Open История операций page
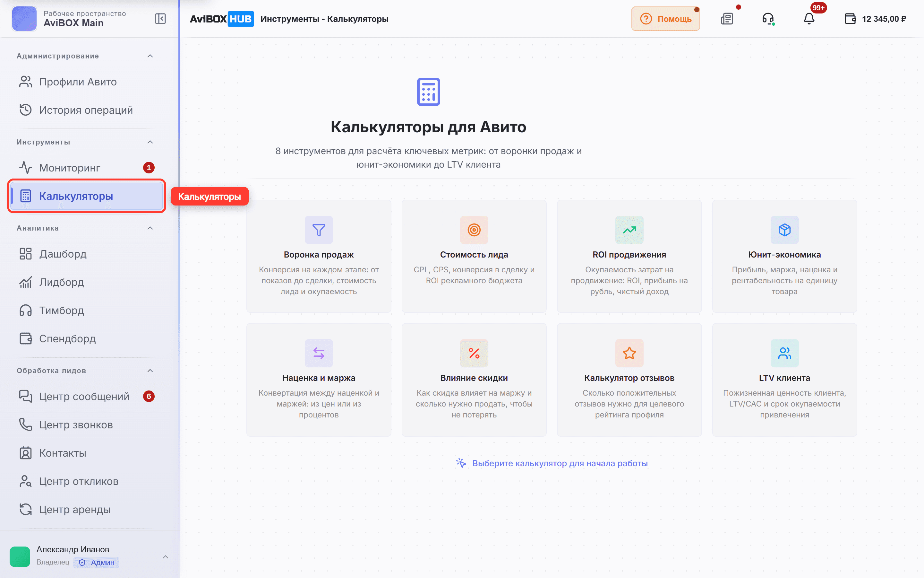Viewport: 924px width, 578px height. (x=87, y=110)
